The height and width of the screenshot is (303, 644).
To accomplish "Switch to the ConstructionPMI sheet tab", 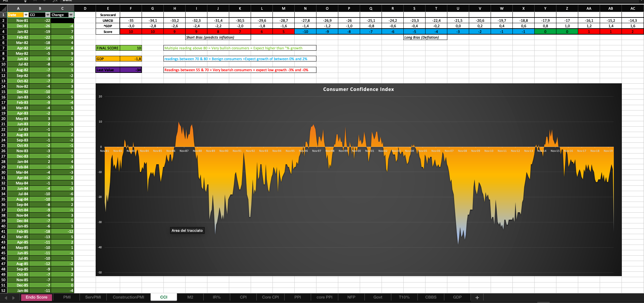I will click(x=129, y=297).
